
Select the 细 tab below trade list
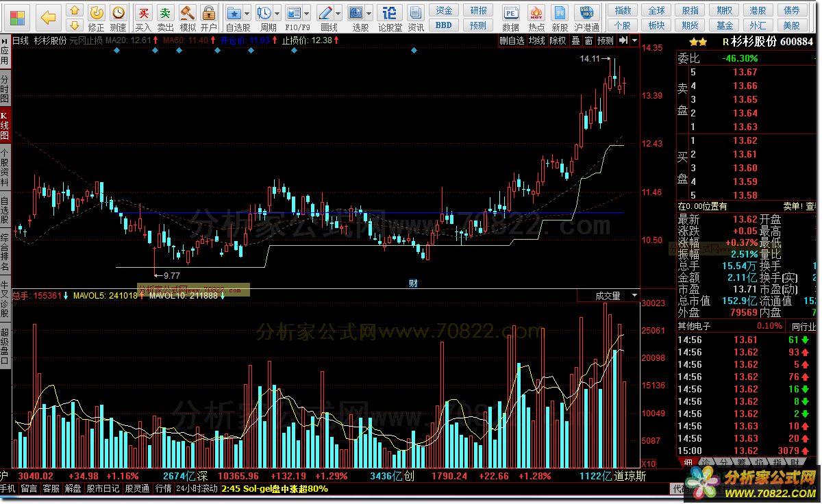(x=687, y=463)
